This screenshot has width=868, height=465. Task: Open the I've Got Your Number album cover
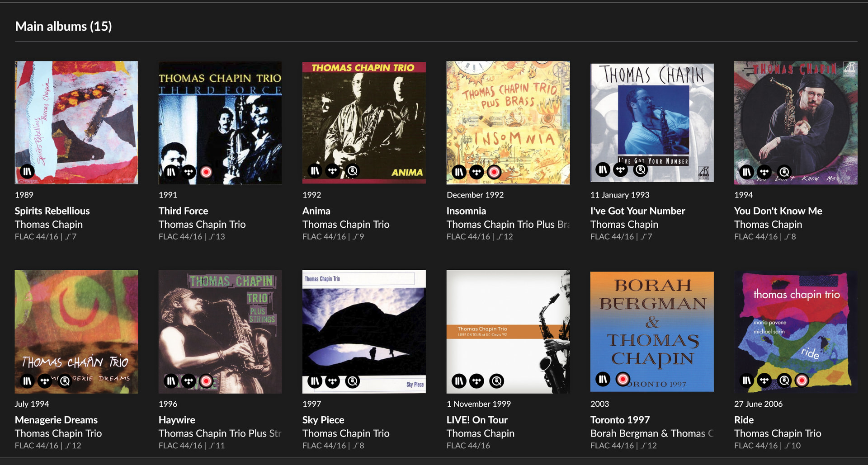click(x=652, y=122)
